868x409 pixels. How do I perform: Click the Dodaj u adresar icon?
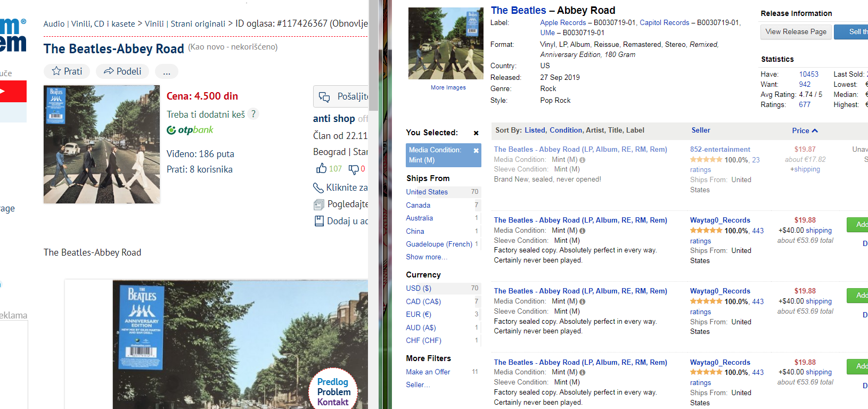(x=319, y=221)
